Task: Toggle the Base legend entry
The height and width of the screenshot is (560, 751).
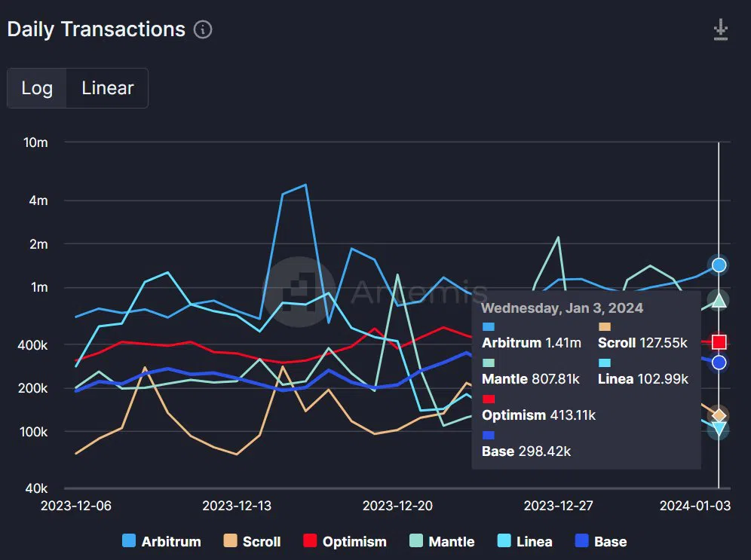Action: [x=601, y=541]
